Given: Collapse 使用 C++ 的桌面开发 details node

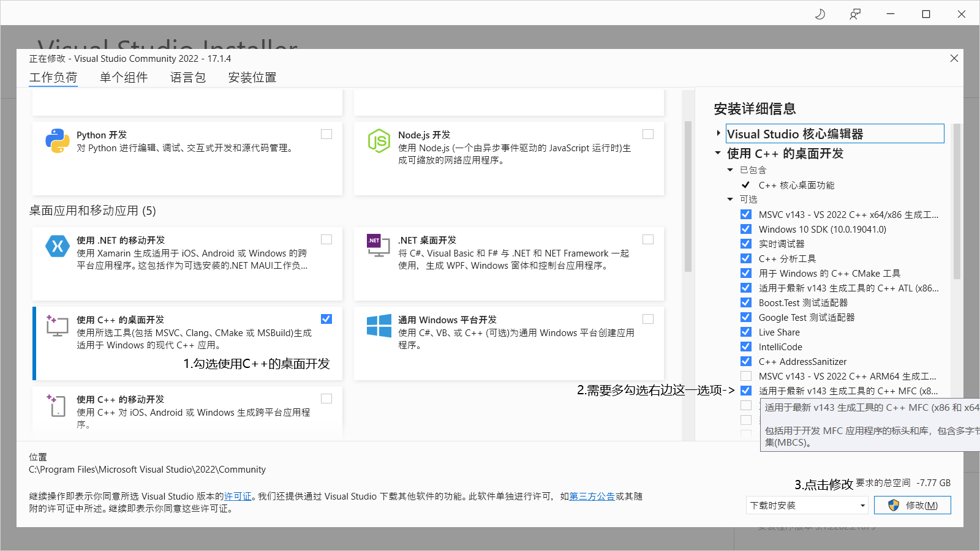Looking at the screenshot, I should coord(718,153).
